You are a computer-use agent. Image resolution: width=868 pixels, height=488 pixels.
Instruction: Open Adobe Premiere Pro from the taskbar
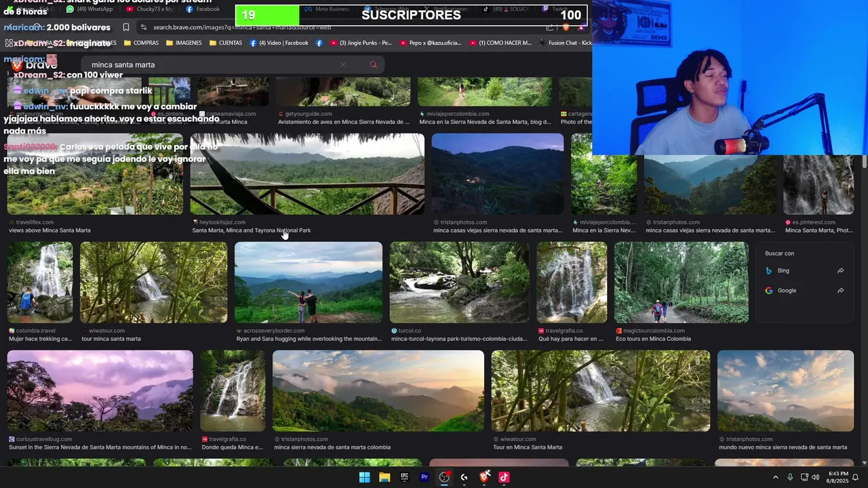click(425, 477)
